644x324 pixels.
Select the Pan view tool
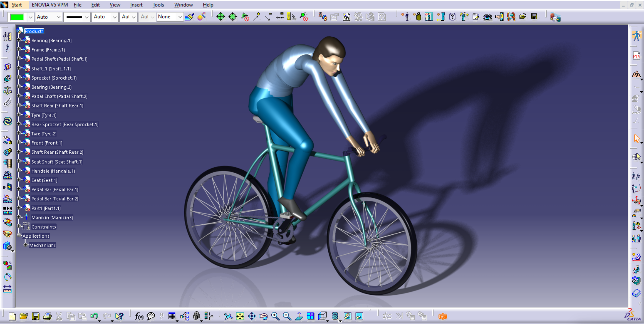[x=252, y=316]
